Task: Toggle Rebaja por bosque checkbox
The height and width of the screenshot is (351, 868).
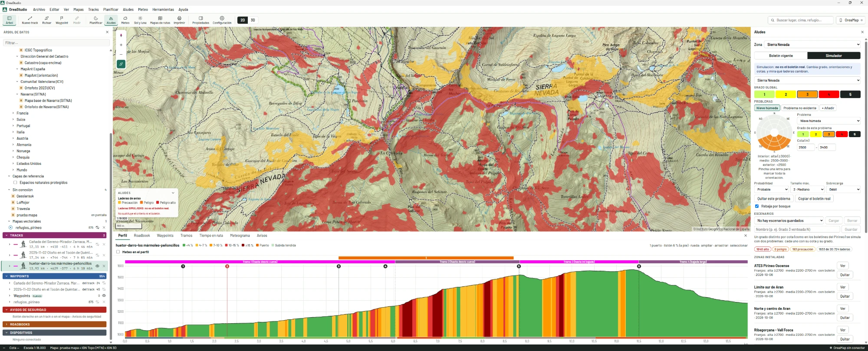Action: point(757,206)
